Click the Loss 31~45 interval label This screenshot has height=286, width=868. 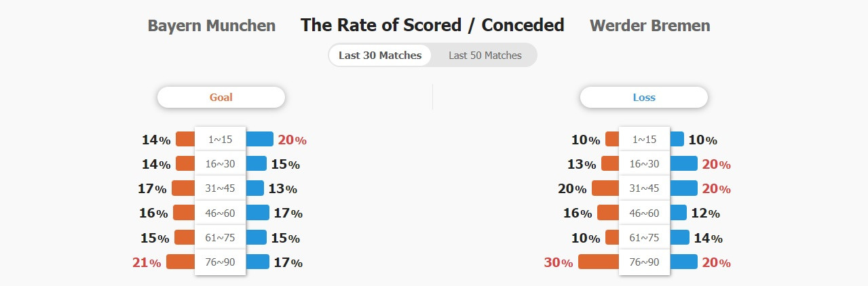645,188
